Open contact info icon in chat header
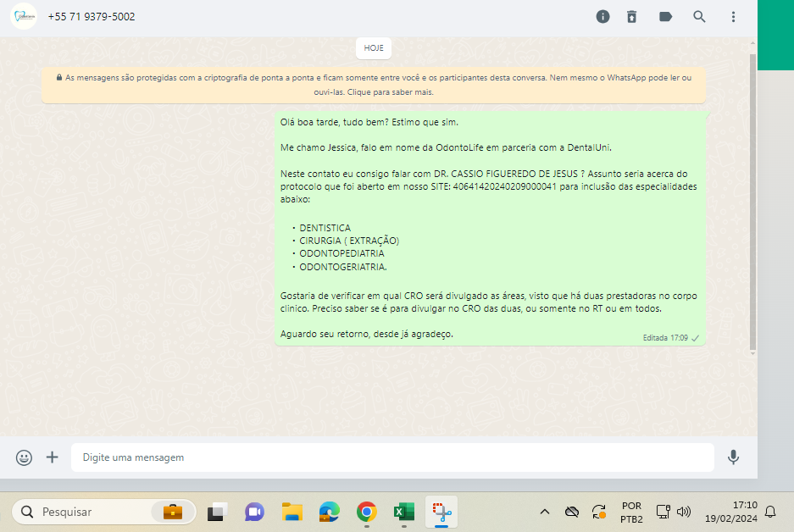Image resolution: width=794 pixels, height=532 pixels. [x=602, y=17]
